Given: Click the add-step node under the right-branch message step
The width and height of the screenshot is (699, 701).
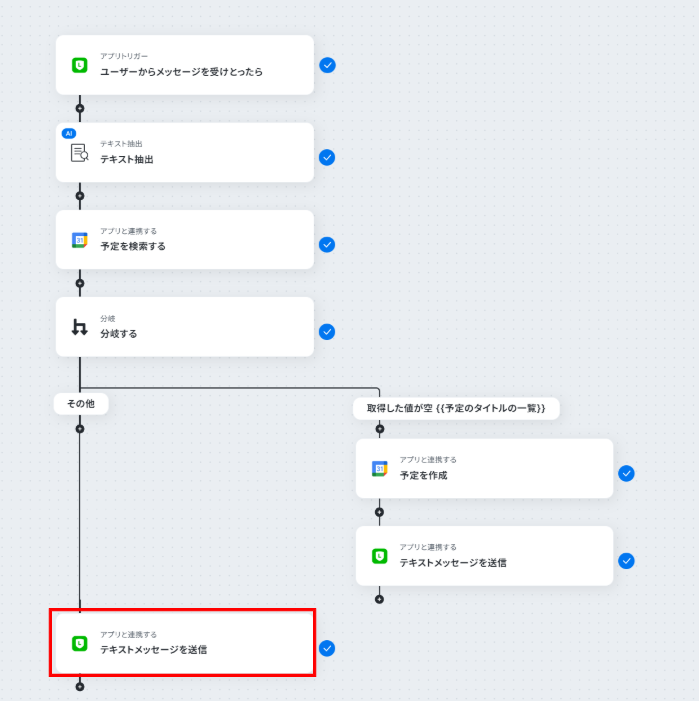Looking at the screenshot, I should [x=379, y=599].
